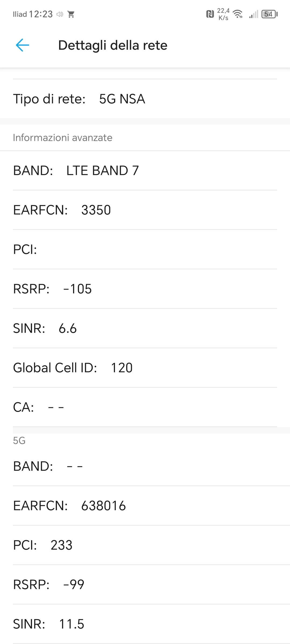Select the Tipo di rete 5G NSA row

tap(145, 99)
